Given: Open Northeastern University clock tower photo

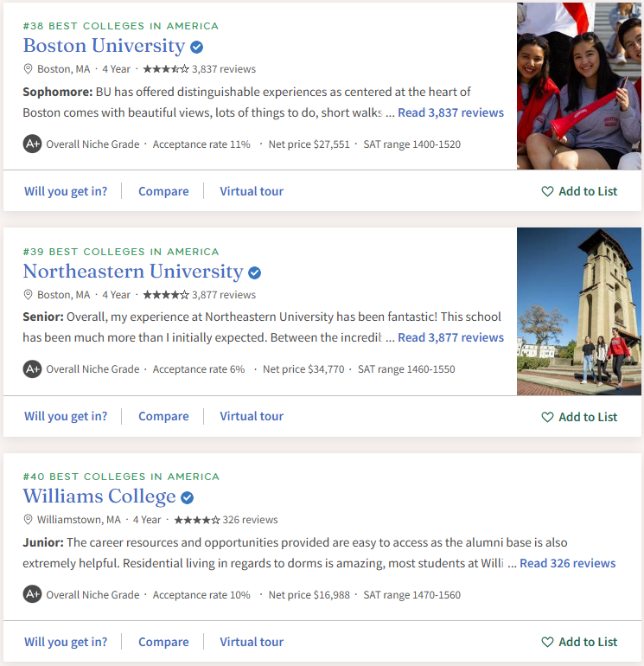Looking at the screenshot, I should click(x=579, y=311).
